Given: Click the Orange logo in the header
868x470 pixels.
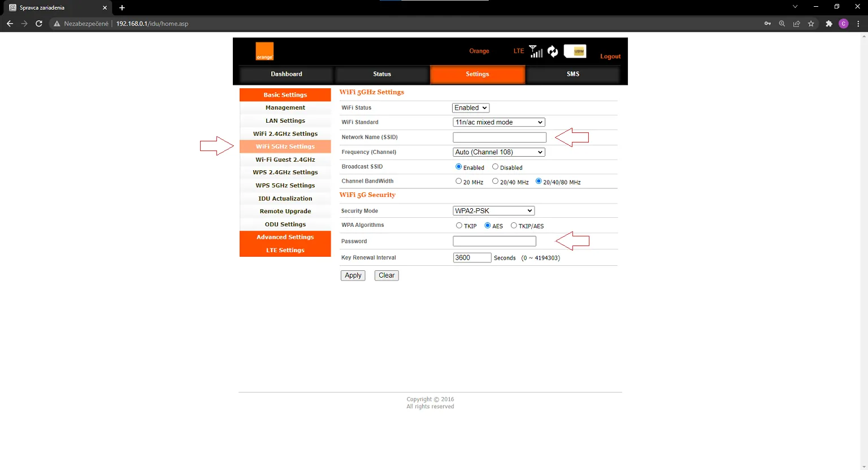Looking at the screenshot, I should pos(264,51).
